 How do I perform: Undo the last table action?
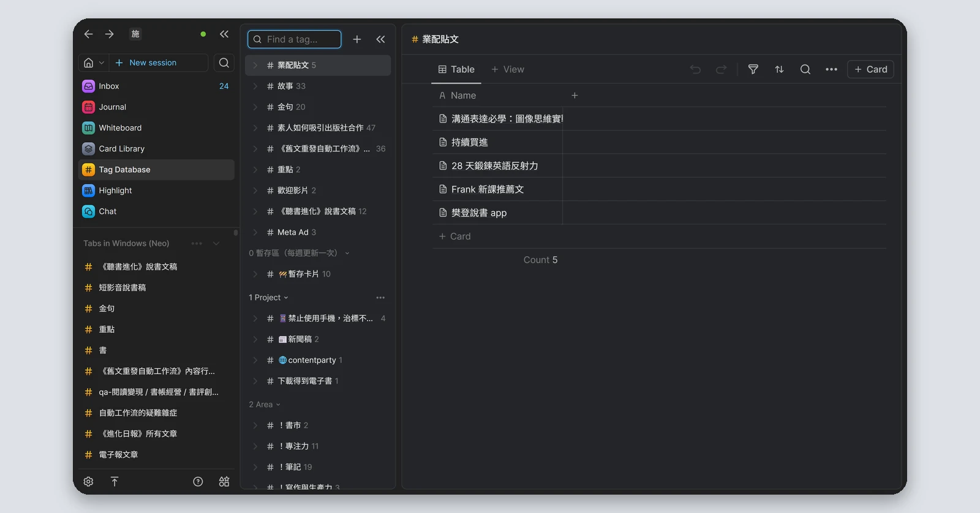tap(695, 69)
